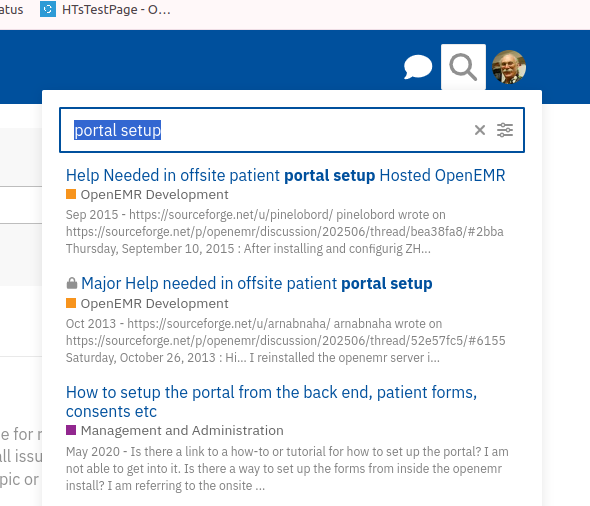Click the HTsTestPage tab favicon
Screen dimensions: 590x506
coord(48,9)
